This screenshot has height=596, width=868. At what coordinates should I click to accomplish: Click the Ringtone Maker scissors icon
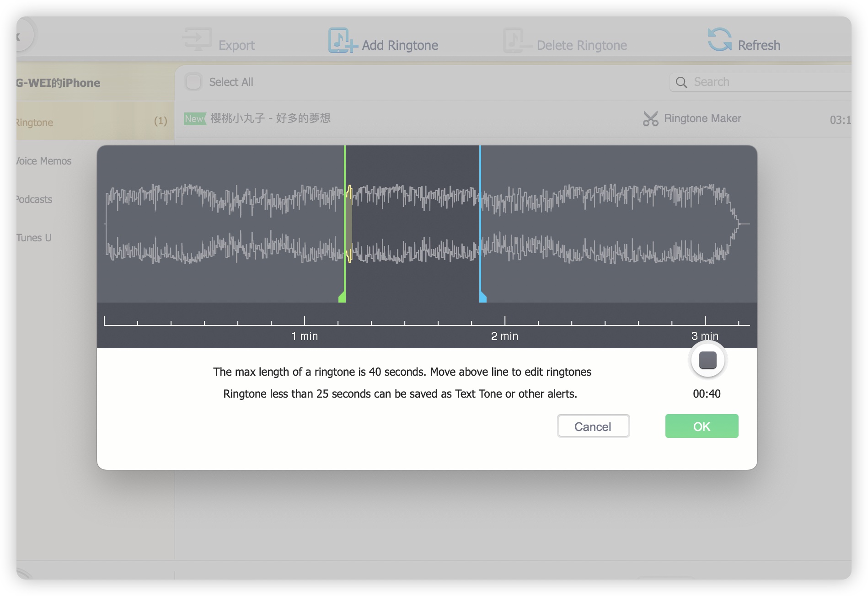pos(650,119)
